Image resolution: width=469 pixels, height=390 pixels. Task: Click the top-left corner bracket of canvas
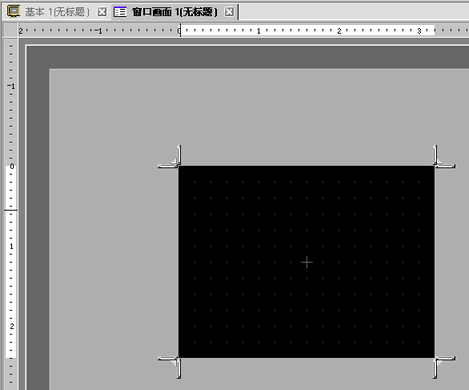pyautogui.click(x=170, y=156)
